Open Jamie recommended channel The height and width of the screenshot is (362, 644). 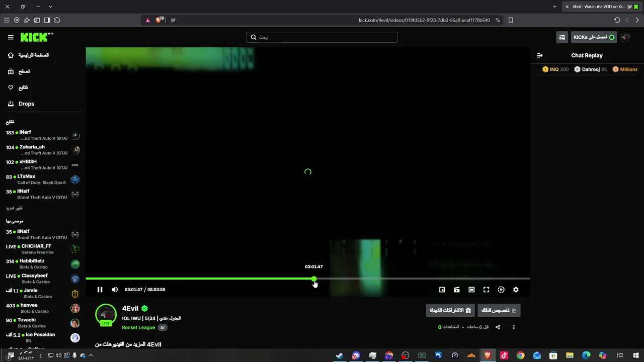tap(43, 294)
